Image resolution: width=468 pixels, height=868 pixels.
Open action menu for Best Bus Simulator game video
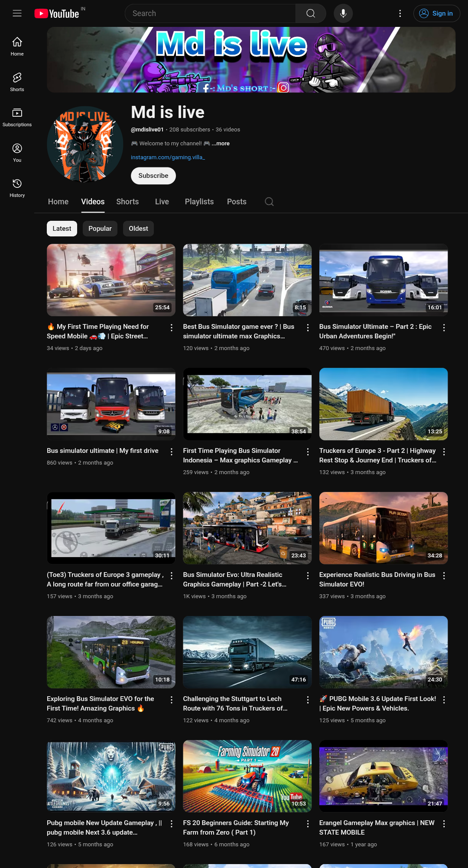[308, 328]
